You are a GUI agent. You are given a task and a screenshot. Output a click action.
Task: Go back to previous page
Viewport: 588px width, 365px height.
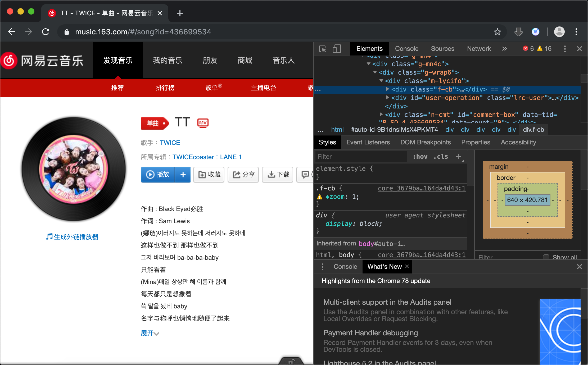coord(12,32)
